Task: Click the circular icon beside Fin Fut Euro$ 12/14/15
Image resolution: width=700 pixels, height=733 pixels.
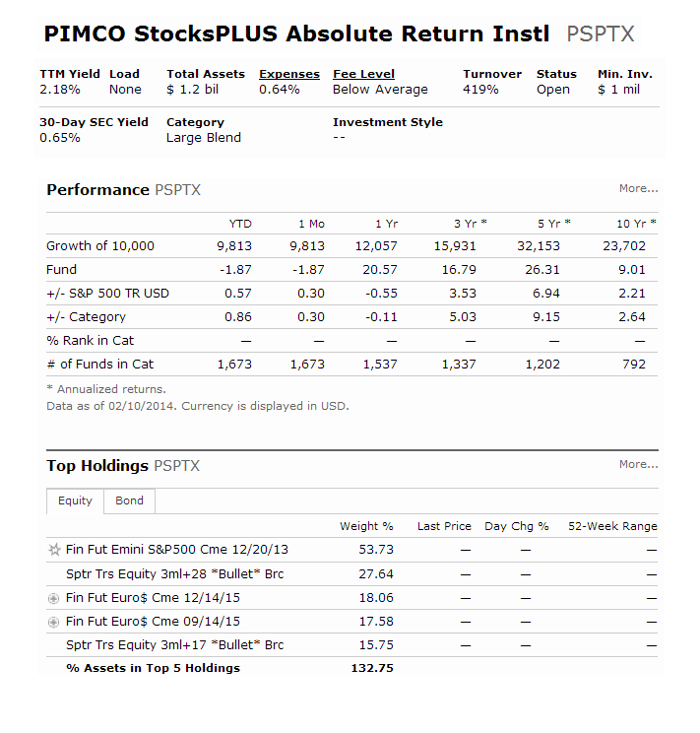Action: point(54,598)
